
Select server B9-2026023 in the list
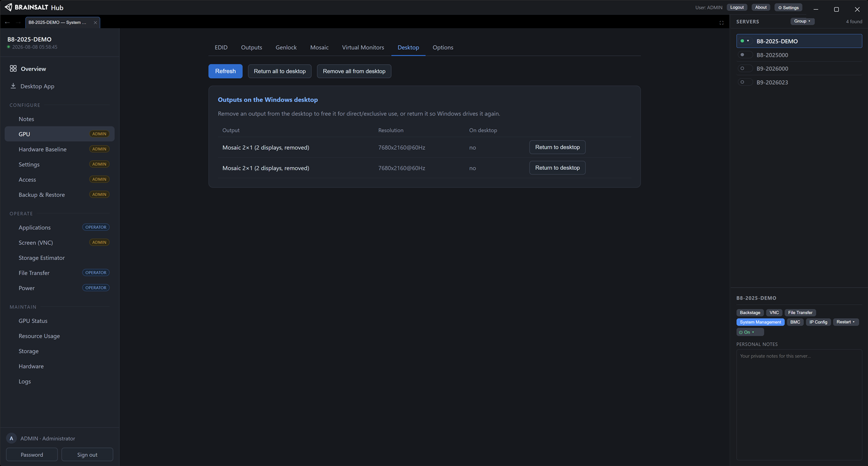799,82
